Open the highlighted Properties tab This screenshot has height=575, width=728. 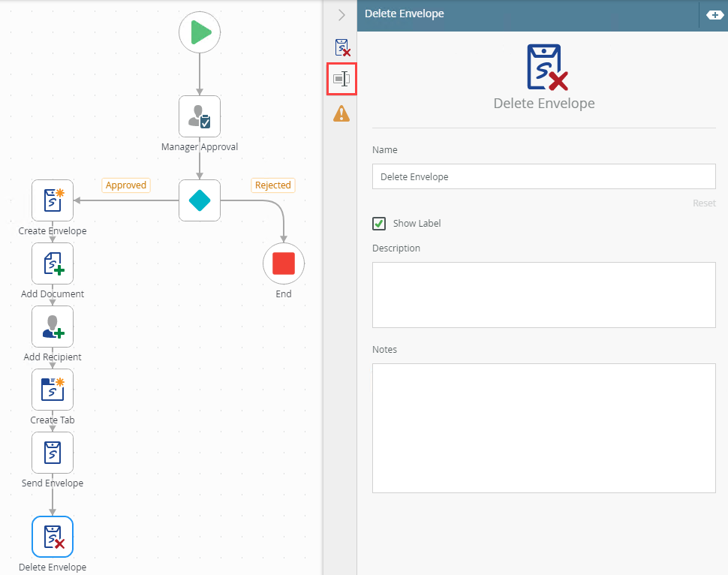[341, 79]
